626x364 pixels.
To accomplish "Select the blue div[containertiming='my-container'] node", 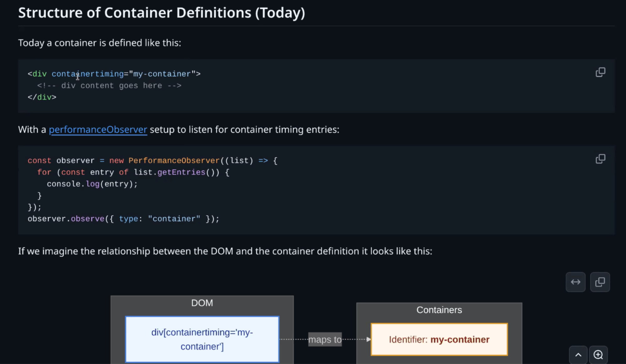I will tap(202, 339).
